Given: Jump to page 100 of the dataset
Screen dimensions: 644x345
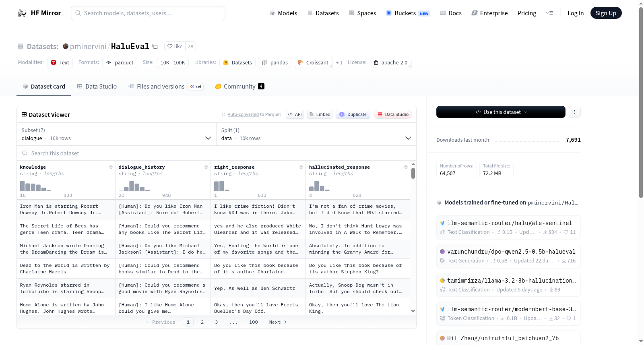Looking at the screenshot, I should click(253, 322).
